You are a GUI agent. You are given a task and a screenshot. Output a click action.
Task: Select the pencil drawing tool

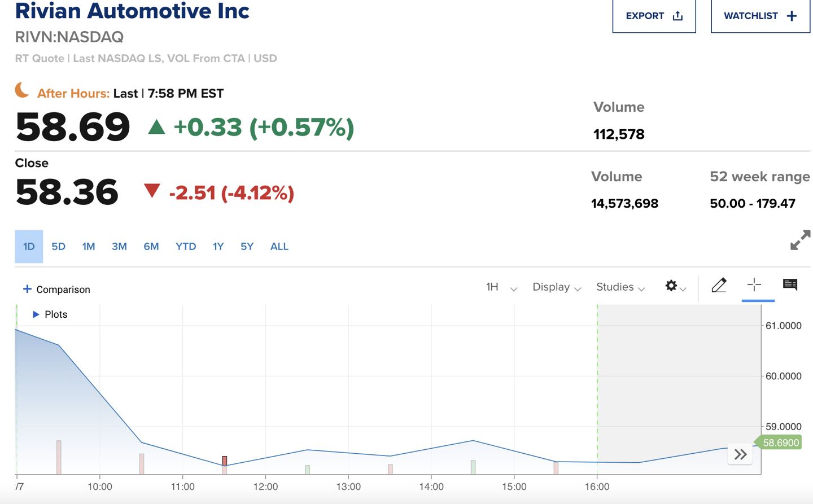pyautogui.click(x=719, y=286)
